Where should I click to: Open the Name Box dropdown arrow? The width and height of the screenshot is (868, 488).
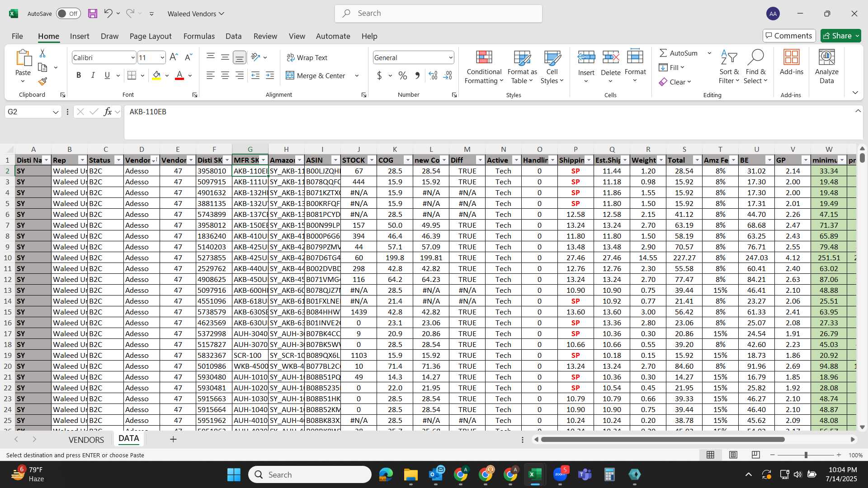coord(56,112)
